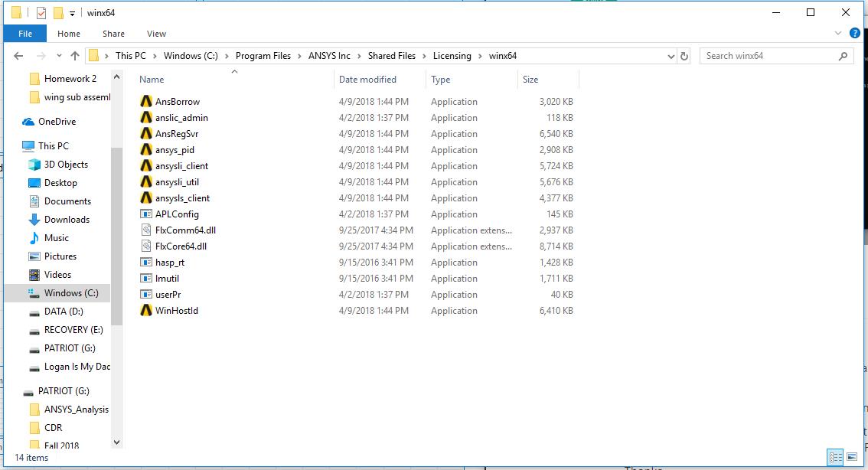Viewport: 868px width, 470px height.
Task: Expand breadcrumb chevron after Licensing
Action: (480, 56)
